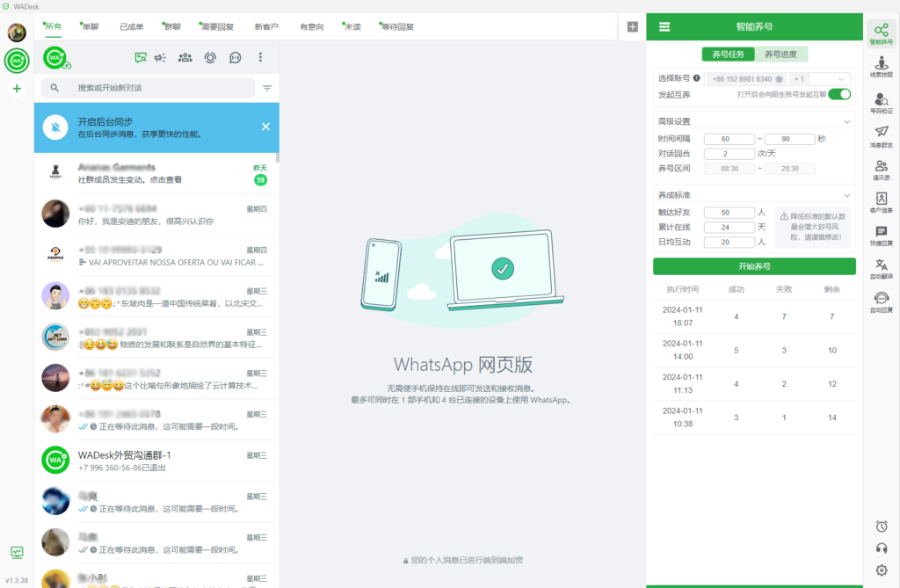900x588 pixels.
Task: Open the 自动翻译 translation tool
Action: pyautogui.click(x=881, y=269)
